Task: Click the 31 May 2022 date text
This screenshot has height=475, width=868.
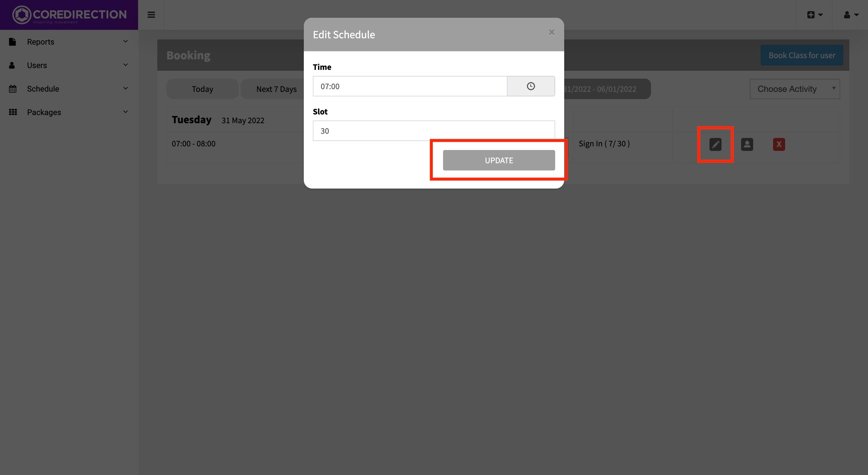Action: (x=243, y=120)
